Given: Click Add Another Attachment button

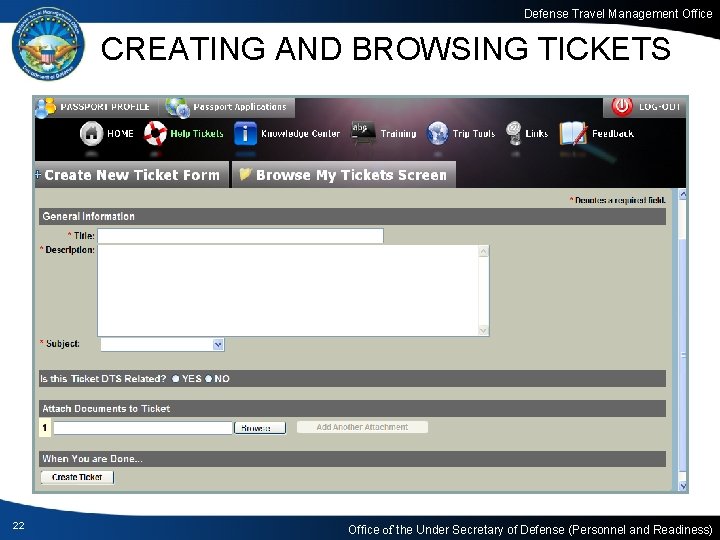Looking at the screenshot, I should point(362,427).
